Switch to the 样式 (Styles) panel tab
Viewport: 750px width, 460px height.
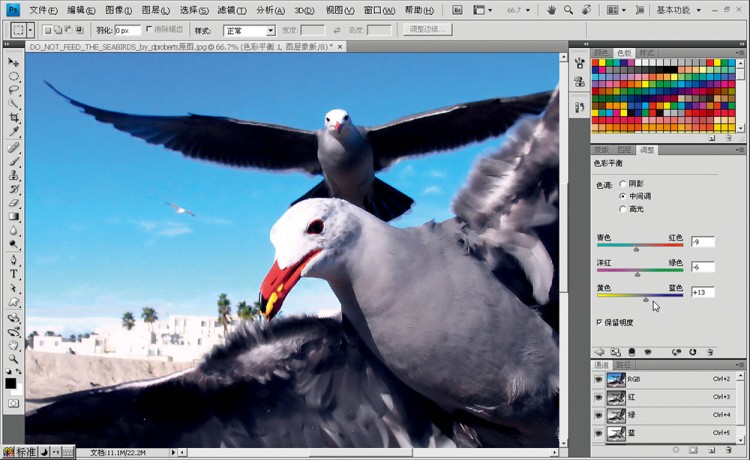tap(647, 52)
